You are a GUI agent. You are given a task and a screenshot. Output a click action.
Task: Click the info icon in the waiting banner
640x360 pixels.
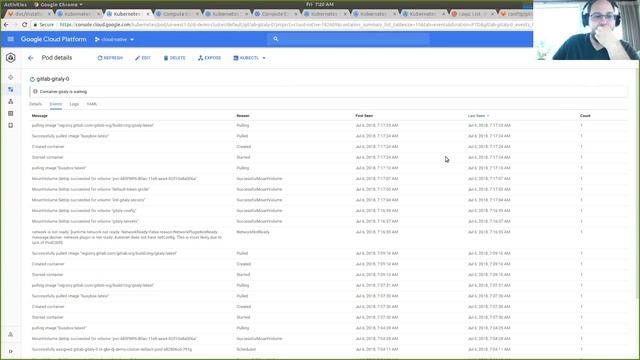(x=35, y=91)
